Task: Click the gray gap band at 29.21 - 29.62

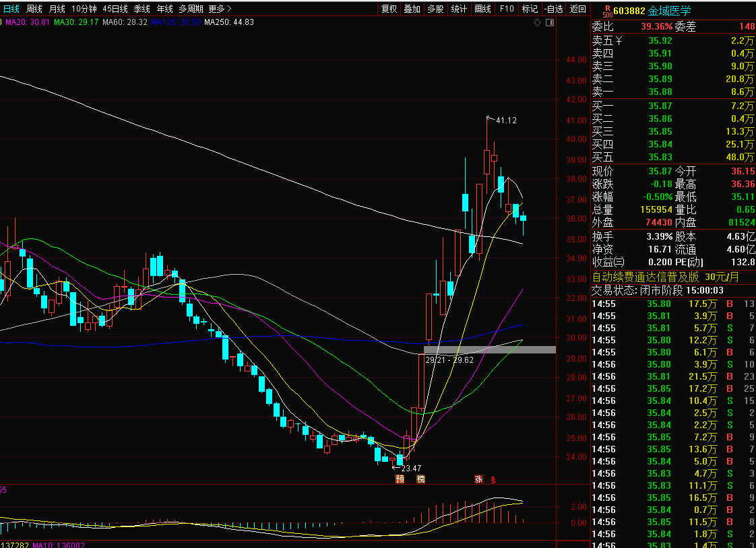Action: (x=489, y=349)
